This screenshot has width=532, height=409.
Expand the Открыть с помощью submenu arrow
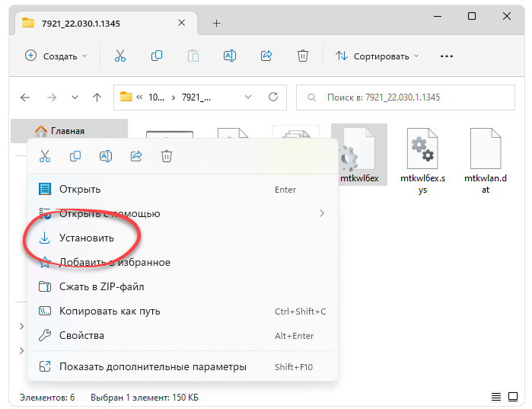tap(322, 213)
